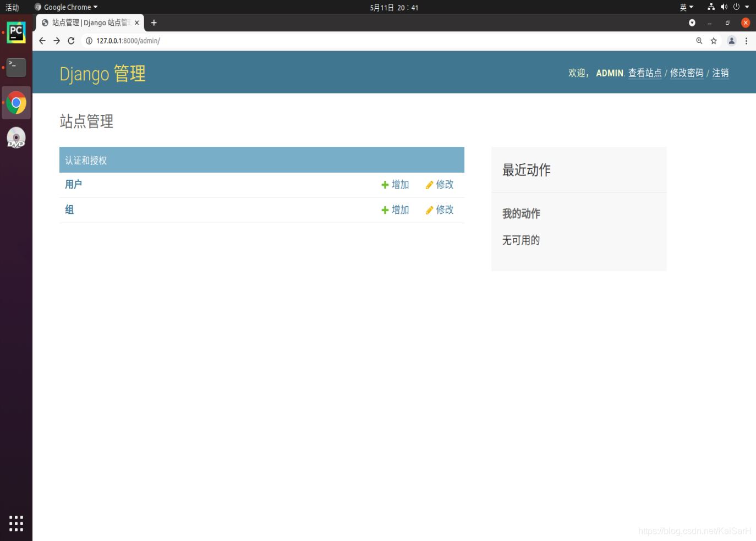Open the 用户 model list

pos(73,184)
